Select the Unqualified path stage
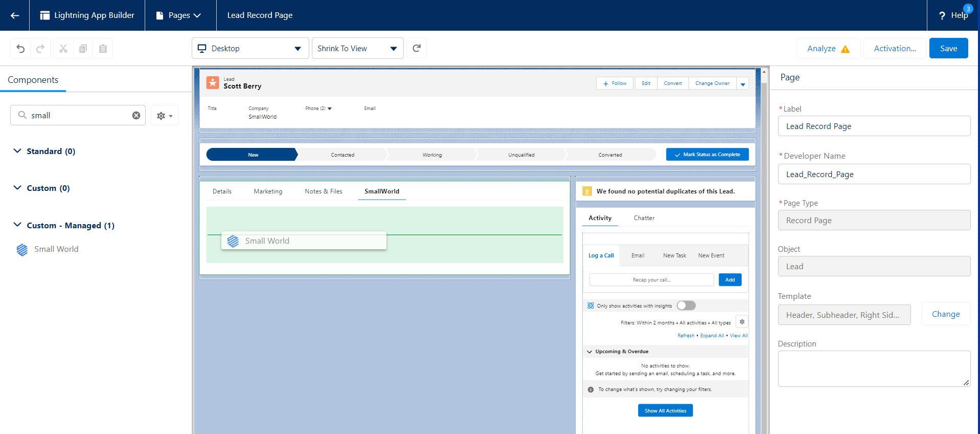Screen dimensions: 980x434 [x=521, y=155]
